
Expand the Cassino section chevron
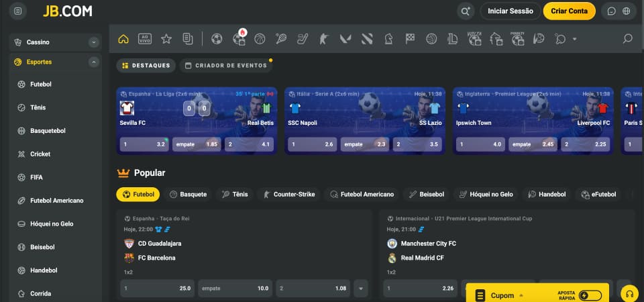(94, 42)
